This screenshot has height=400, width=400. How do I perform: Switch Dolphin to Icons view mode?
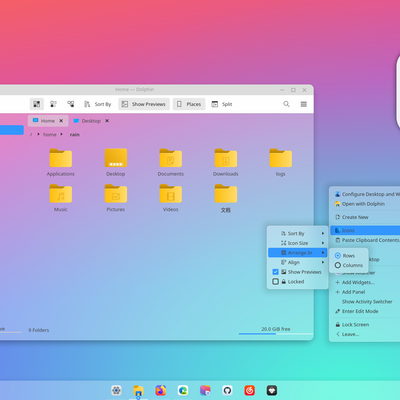(x=37, y=104)
